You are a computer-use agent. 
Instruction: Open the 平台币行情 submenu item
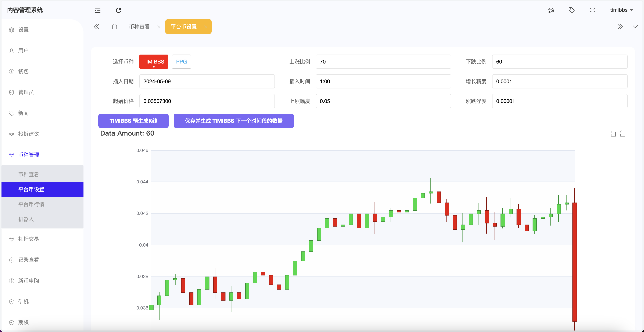(x=42, y=204)
